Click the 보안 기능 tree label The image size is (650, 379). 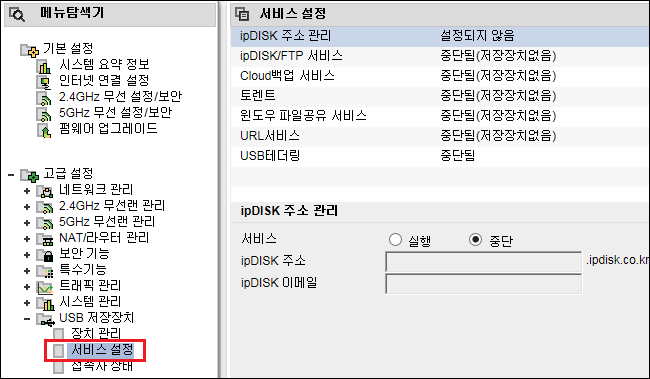84,253
